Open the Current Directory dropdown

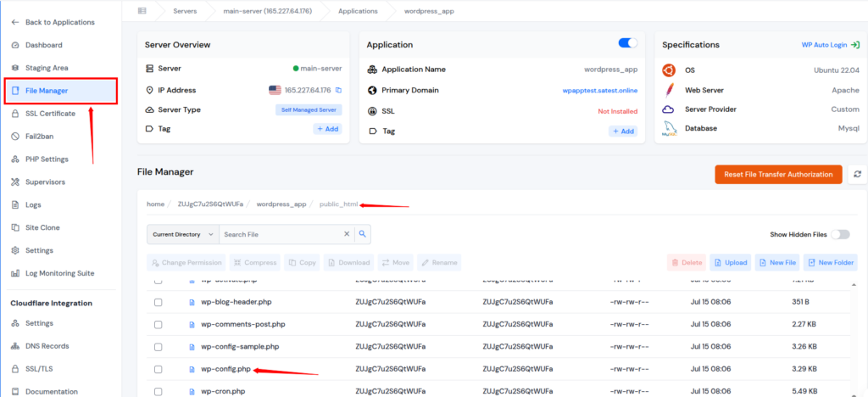coord(183,234)
